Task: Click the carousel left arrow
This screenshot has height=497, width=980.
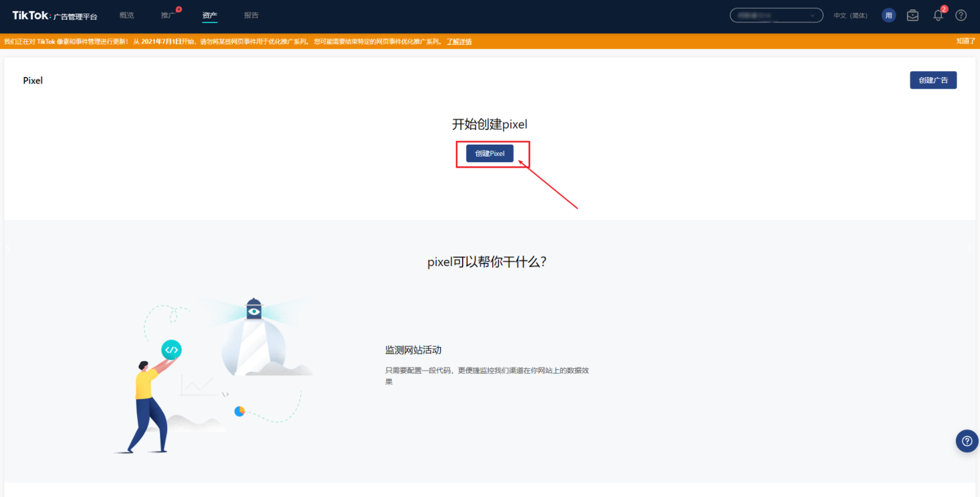Action: pyautogui.click(x=8, y=248)
